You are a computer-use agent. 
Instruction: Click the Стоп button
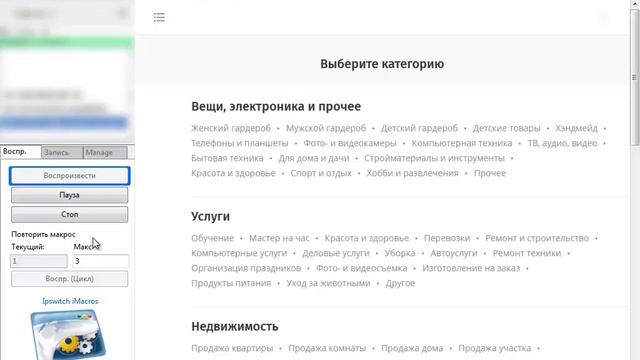tap(69, 214)
